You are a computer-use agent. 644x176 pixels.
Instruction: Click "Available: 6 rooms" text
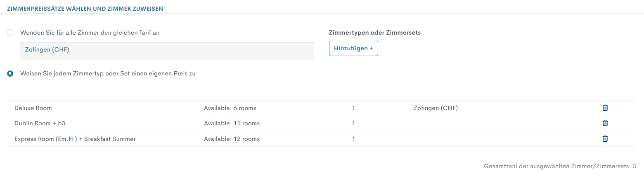click(x=230, y=108)
